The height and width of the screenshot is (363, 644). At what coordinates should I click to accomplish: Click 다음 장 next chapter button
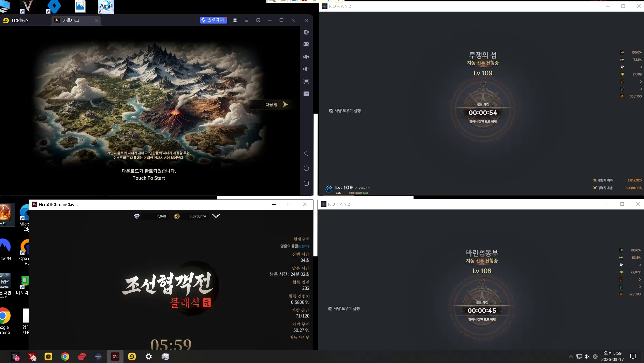[x=277, y=104]
